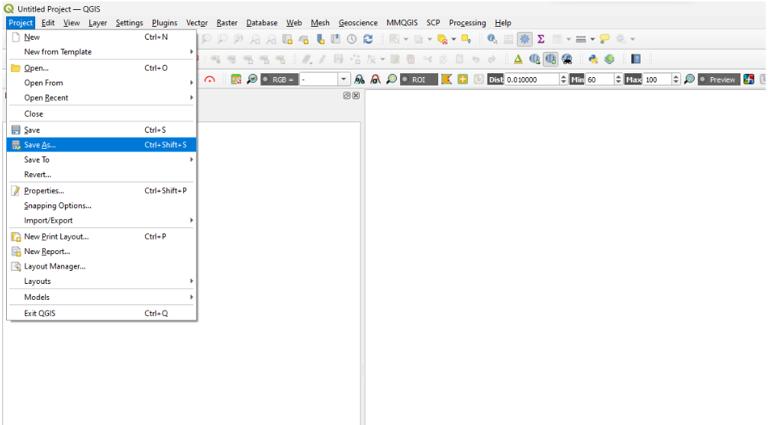Screen dimensions: 768x425
Task: Select Revert... in the Project menu
Action: pos(101,174)
